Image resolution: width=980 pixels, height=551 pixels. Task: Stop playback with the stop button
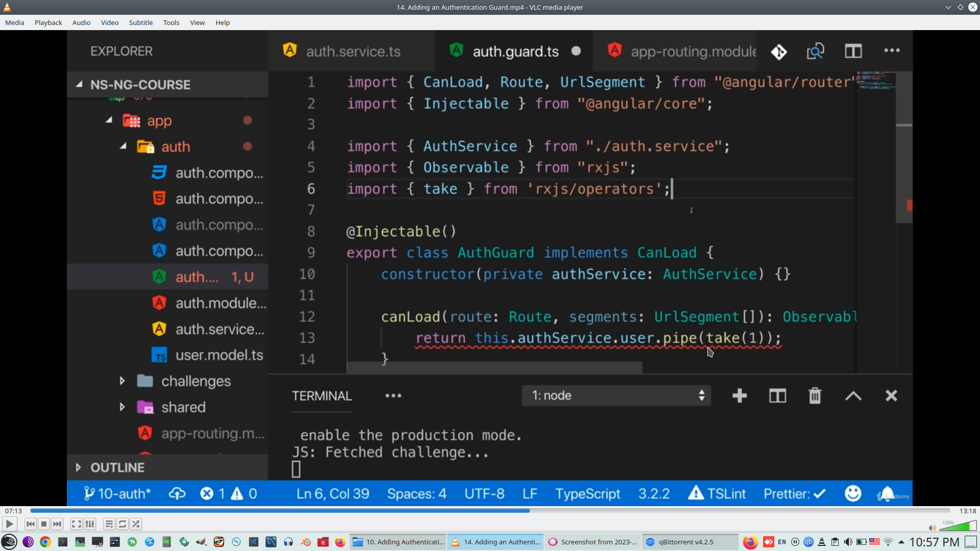tap(44, 524)
